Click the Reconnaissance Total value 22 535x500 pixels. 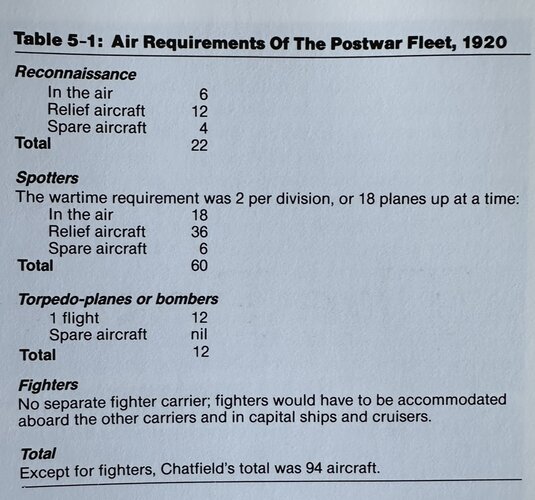point(199,145)
